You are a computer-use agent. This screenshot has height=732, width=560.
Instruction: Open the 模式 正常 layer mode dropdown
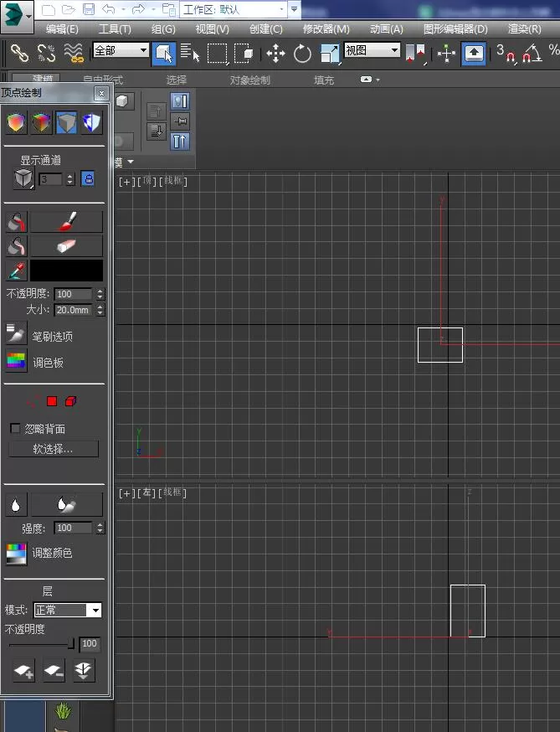click(68, 611)
